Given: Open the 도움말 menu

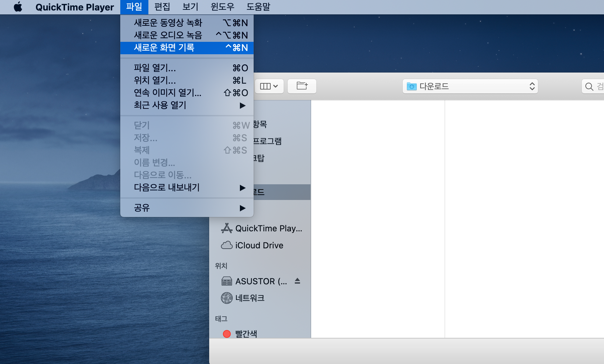Looking at the screenshot, I should [258, 7].
